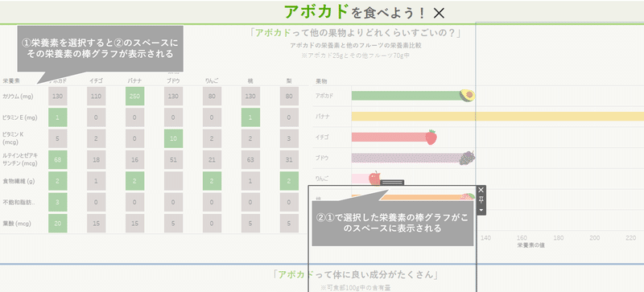The image size is (644, 292).
Task: Select the 食物繊維 cell 2 under りんご
Action: coord(212,181)
